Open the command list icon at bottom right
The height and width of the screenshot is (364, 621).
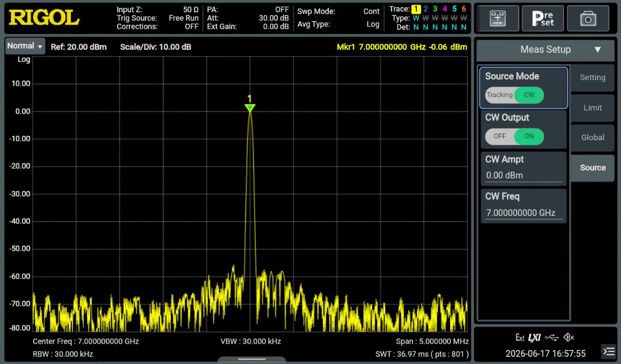click(x=608, y=351)
